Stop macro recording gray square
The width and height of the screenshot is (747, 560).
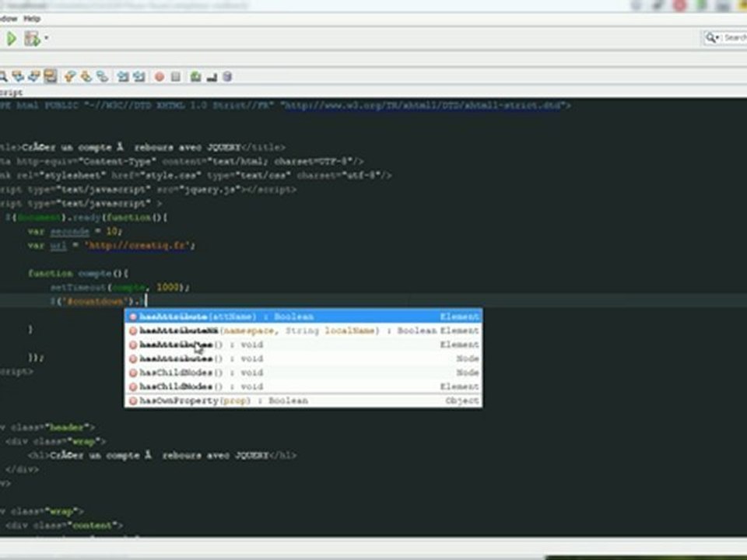pyautogui.click(x=176, y=77)
